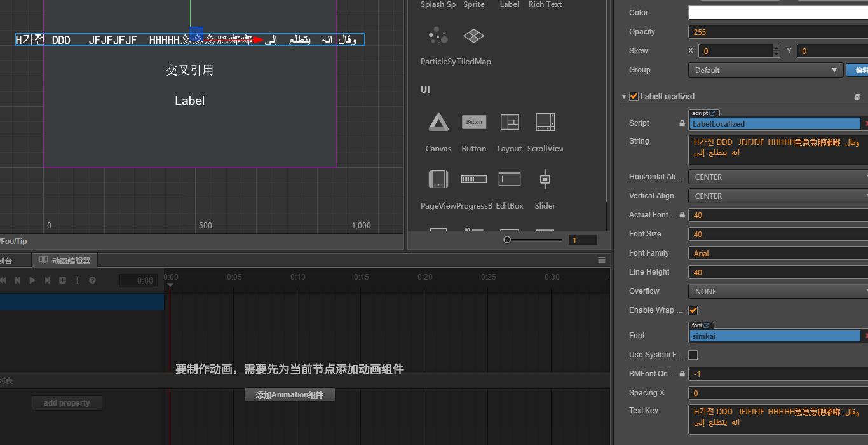Click the Font Family Arial field
This screenshot has height=445, width=868.
(x=778, y=253)
